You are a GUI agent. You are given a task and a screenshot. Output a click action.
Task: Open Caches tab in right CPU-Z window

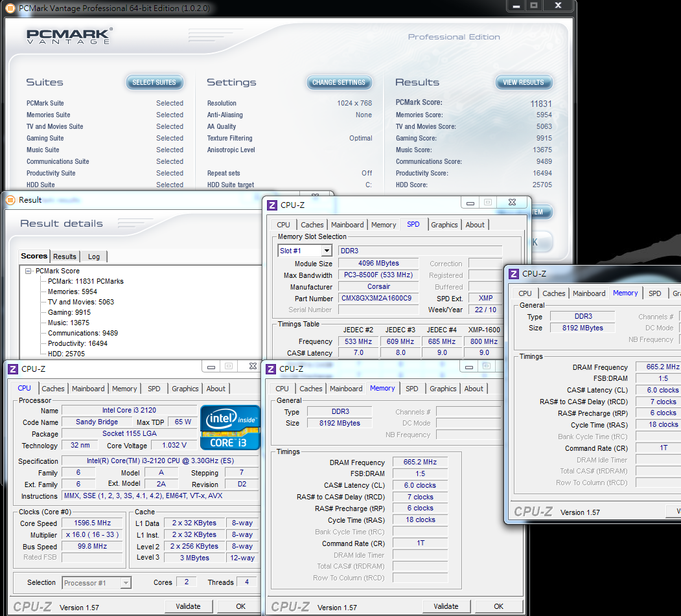point(554,293)
